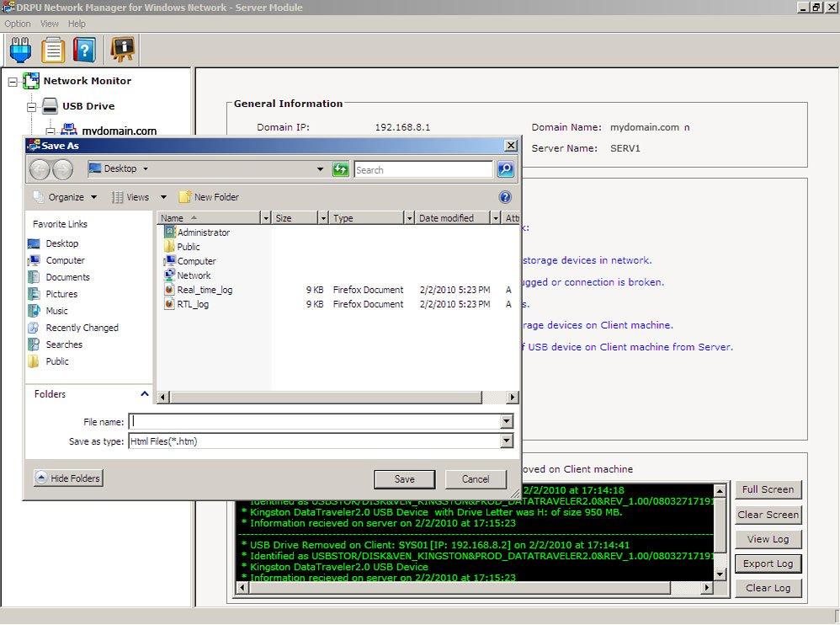This screenshot has width=840, height=625.
Task: Collapse the Network Monitor tree node
Action: coord(13,82)
